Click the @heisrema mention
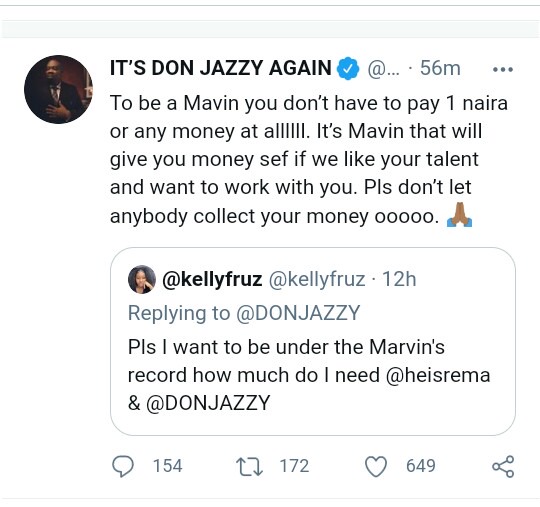Image resolution: width=540 pixels, height=507 pixels. pos(438,375)
